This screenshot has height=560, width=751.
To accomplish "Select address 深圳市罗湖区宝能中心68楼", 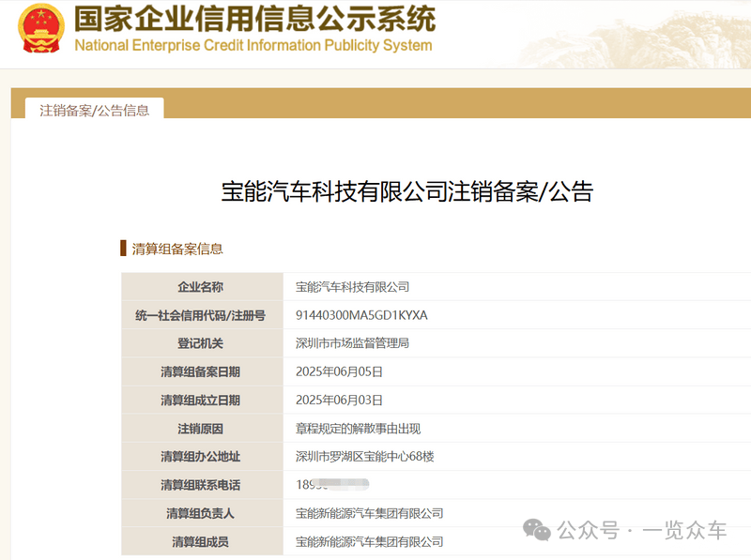I will pyautogui.click(x=365, y=457).
